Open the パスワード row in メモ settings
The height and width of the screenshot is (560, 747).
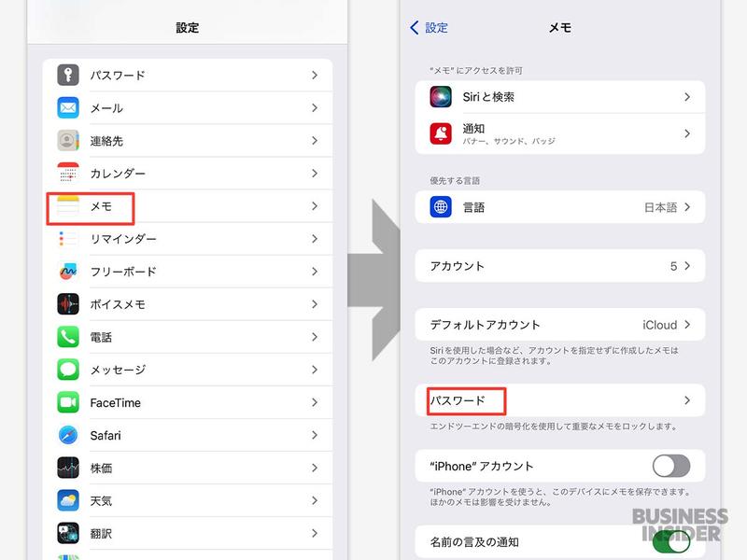tap(559, 400)
